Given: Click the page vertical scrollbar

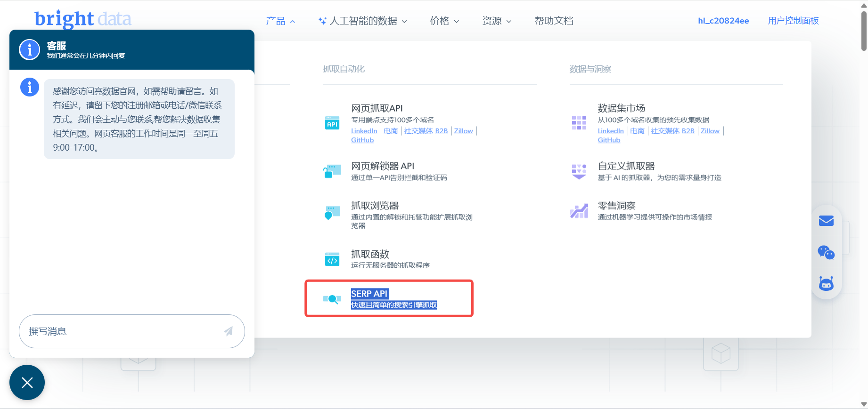Looking at the screenshot, I should [864, 31].
